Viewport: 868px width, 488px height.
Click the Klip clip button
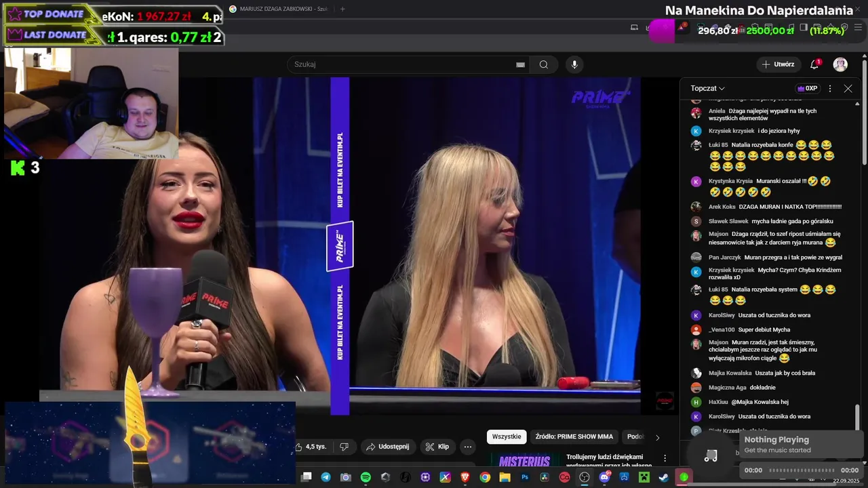[437, 447]
